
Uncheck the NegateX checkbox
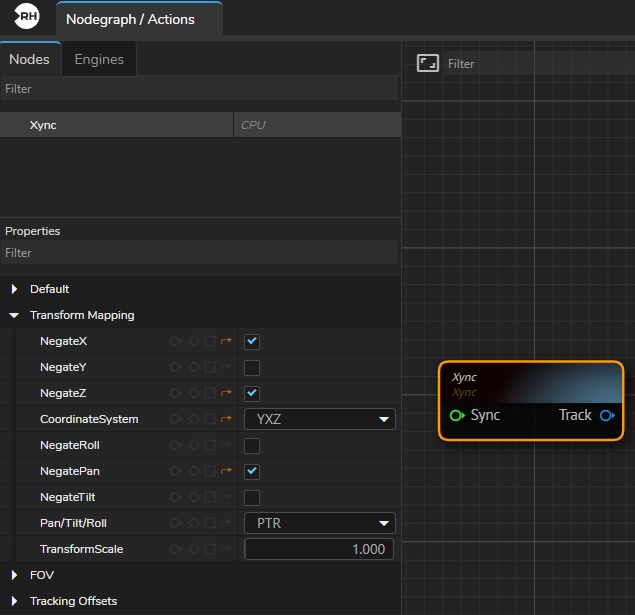(252, 341)
